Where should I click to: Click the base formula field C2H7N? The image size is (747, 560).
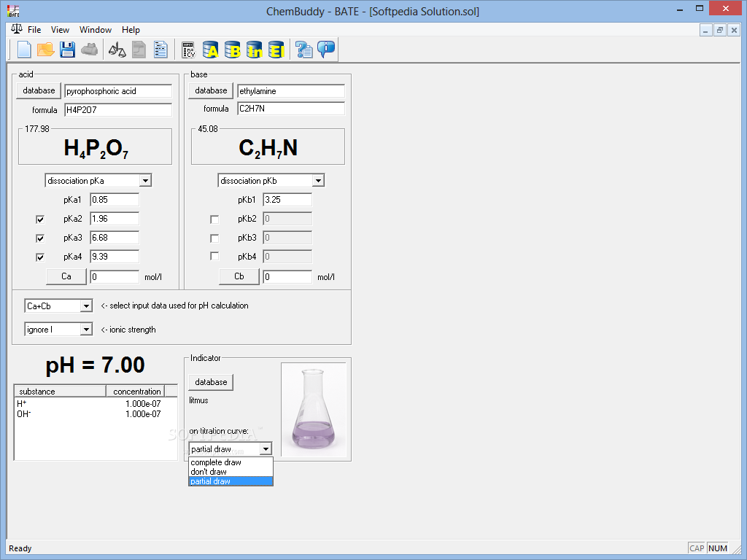click(x=290, y=109)
